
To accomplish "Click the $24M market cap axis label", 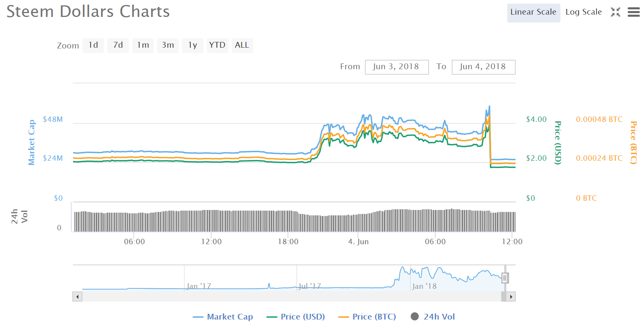I will click(53, 158).
